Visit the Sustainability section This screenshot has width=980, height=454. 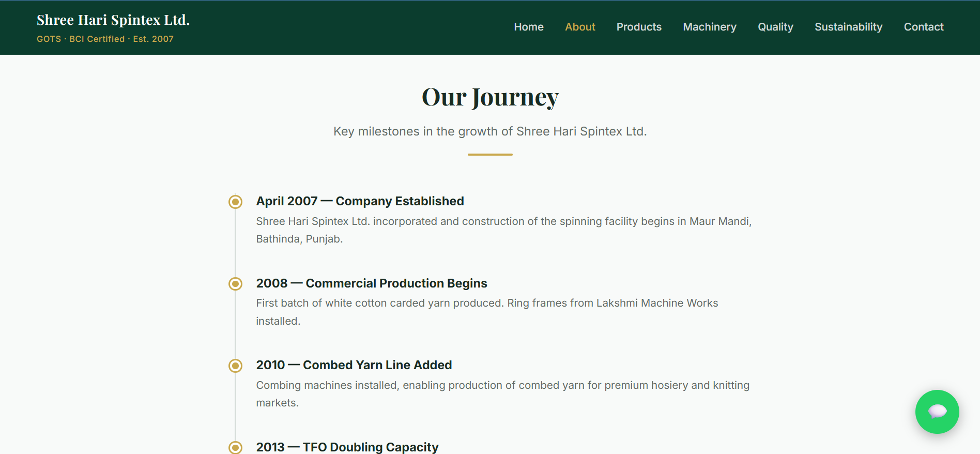[x=848, y=27]
